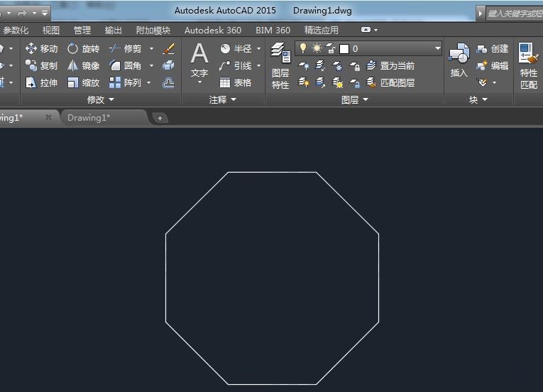Click the Insert block (插入) icon
543x392 pixels.
459,60
